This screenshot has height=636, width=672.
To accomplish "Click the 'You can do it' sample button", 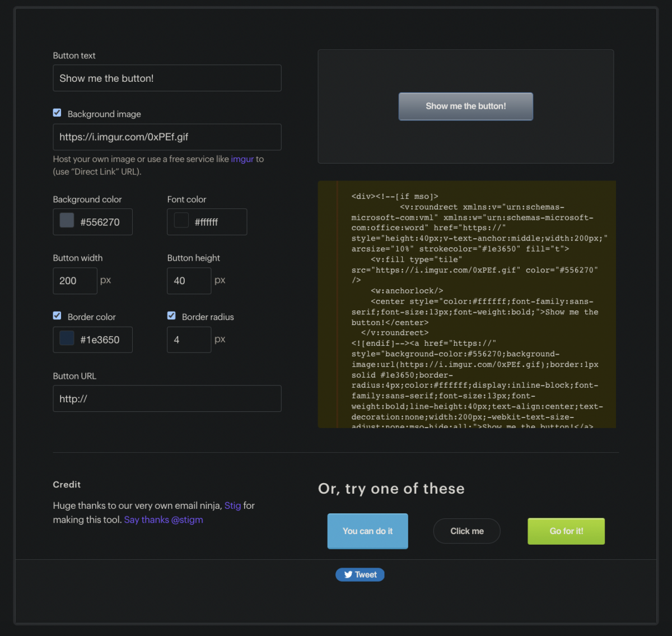I will pyautogui.click(x=367, y=531).
